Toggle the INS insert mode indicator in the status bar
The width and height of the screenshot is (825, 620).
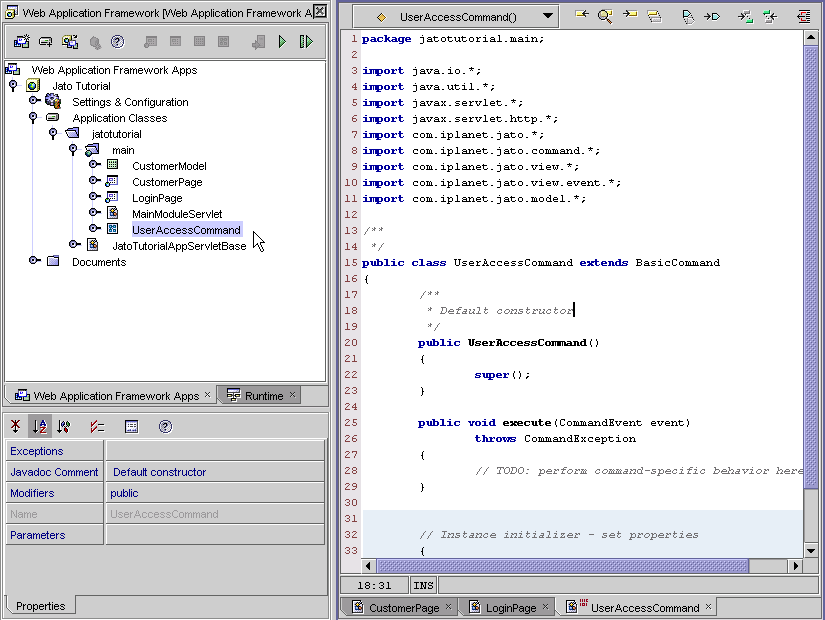point(423,585)
